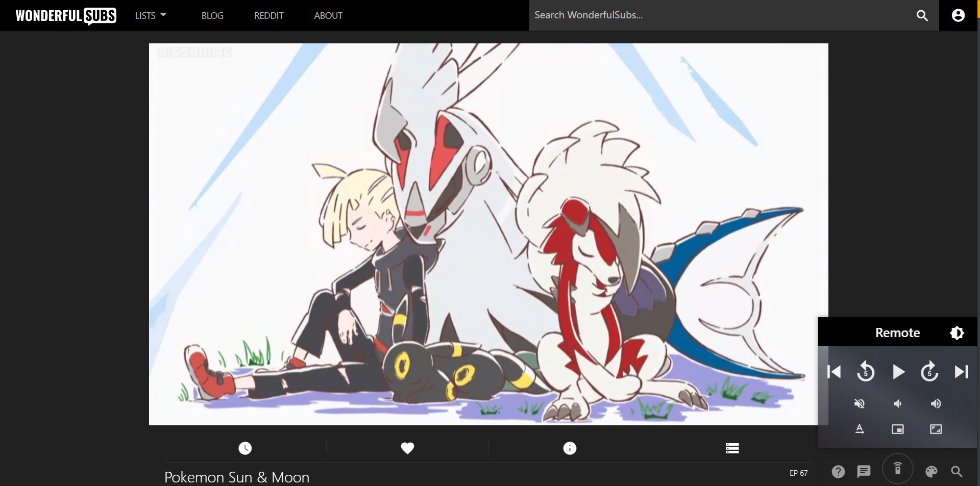Click the Remote panel title
Image resolution: width=980 pixels, height=486 pixels.
click(x=897, y=333)
